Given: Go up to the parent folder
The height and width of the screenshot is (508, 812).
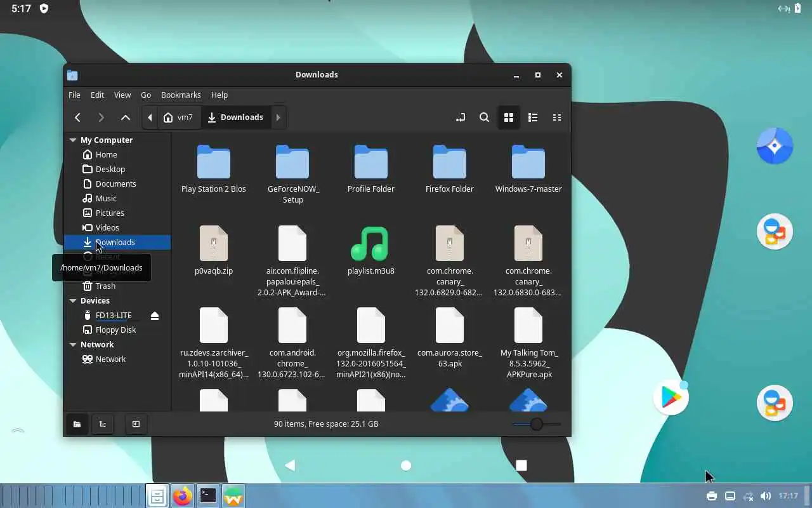Looking at the screenshot, I should click(x=126, y=117).
